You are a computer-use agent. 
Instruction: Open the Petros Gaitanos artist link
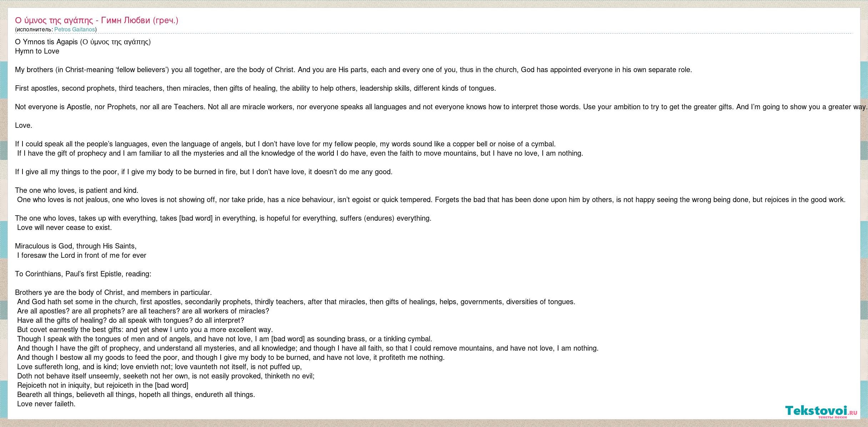[74, 29]
